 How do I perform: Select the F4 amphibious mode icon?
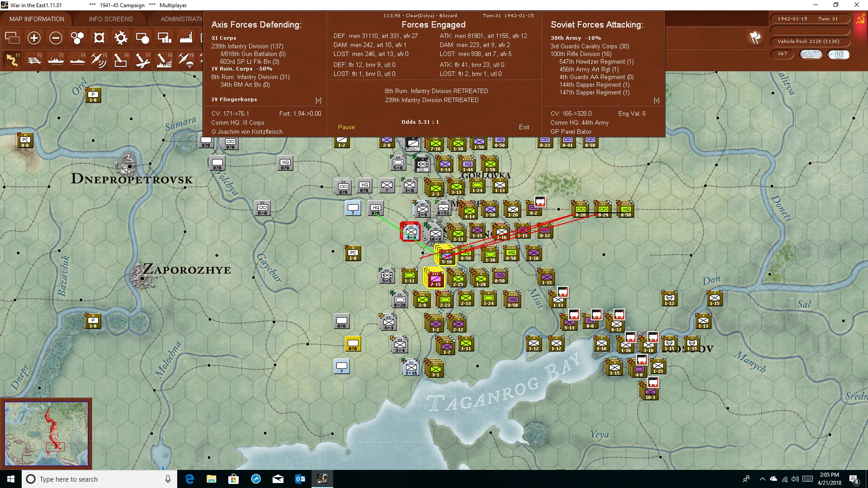[x=77, y=60]
